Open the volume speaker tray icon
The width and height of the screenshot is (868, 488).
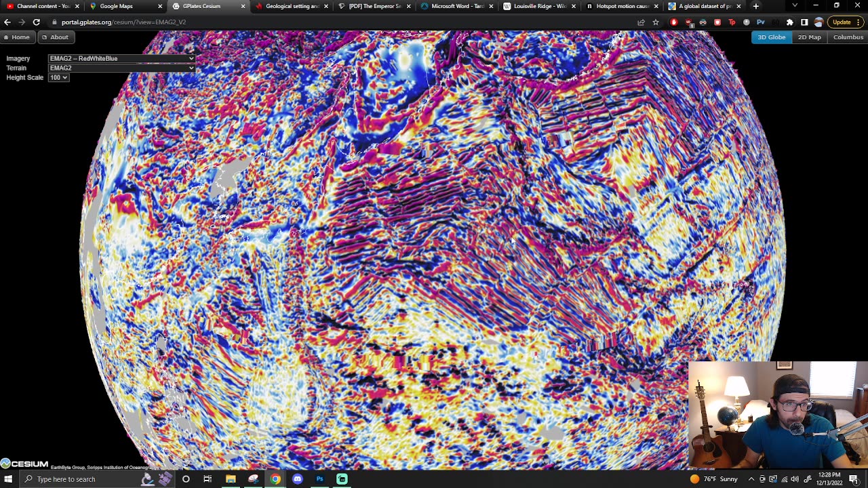click(795, 479)
